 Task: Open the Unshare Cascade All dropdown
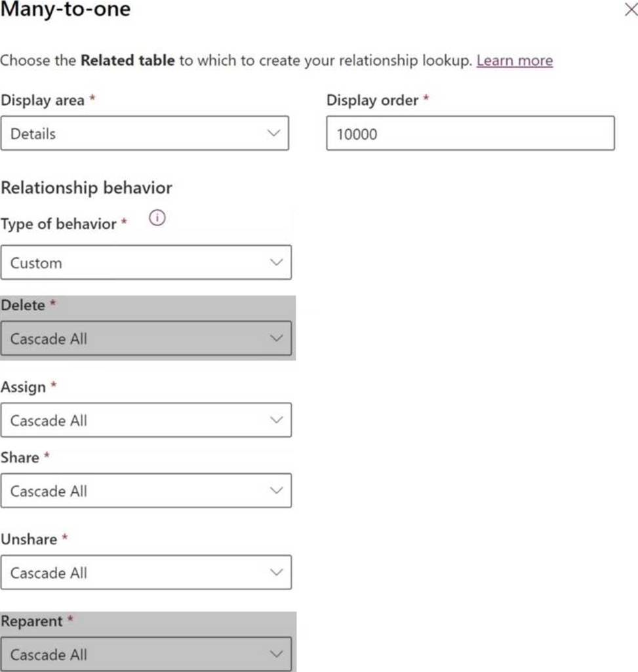[146, 572]
